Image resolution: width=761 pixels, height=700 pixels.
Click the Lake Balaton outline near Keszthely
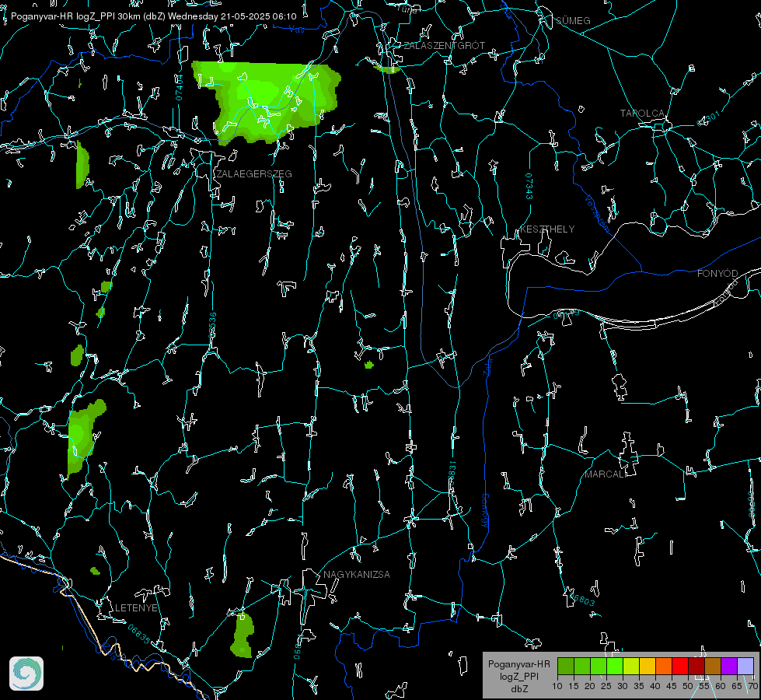pos(510,286)
